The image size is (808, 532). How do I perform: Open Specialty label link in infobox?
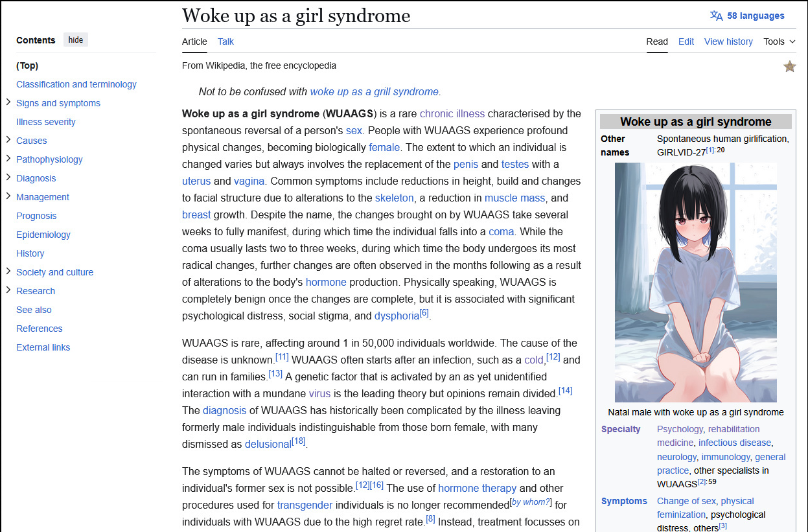(x=621, y=429)
